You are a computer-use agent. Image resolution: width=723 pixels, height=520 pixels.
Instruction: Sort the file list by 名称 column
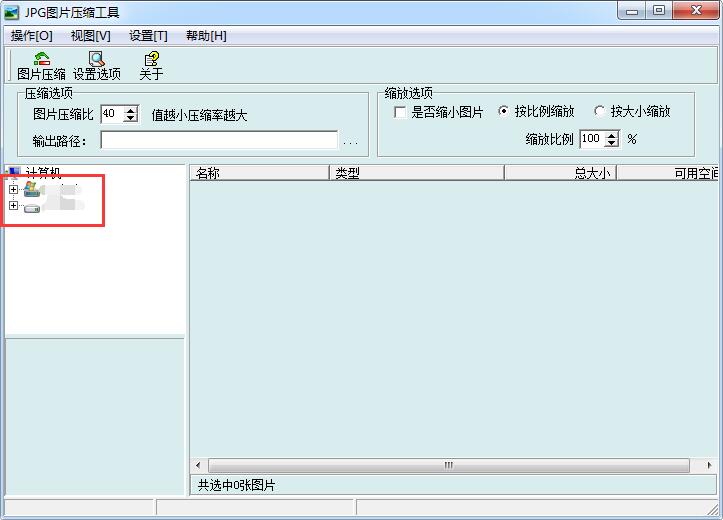tap(260, 173)
